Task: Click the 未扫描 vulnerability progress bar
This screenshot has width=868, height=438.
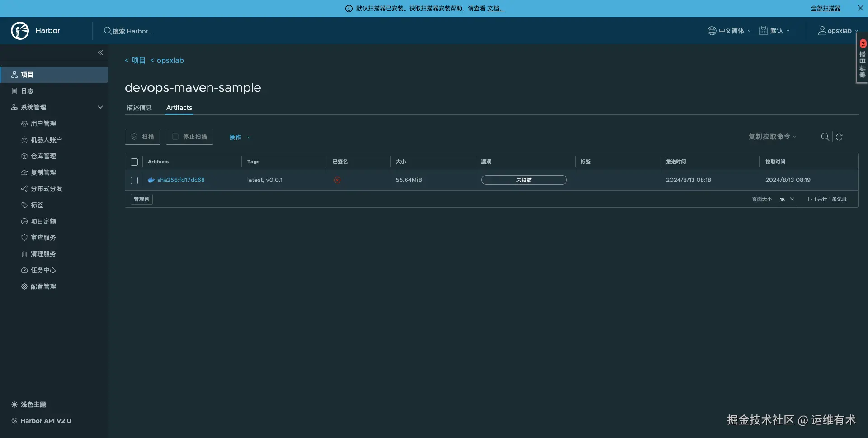Action: [524, 180]
